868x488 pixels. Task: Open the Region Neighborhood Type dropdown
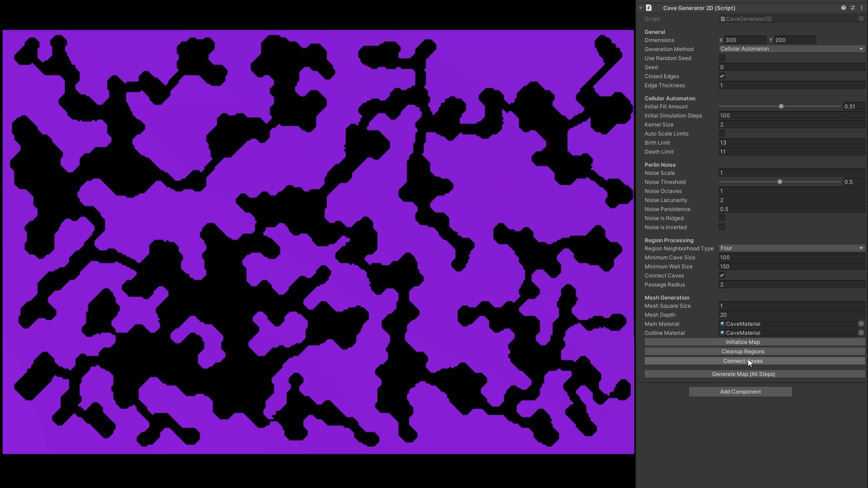792,248
